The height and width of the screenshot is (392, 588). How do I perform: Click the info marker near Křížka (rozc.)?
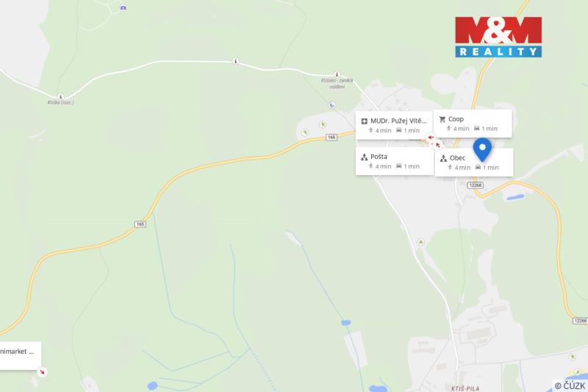[60, 96]
